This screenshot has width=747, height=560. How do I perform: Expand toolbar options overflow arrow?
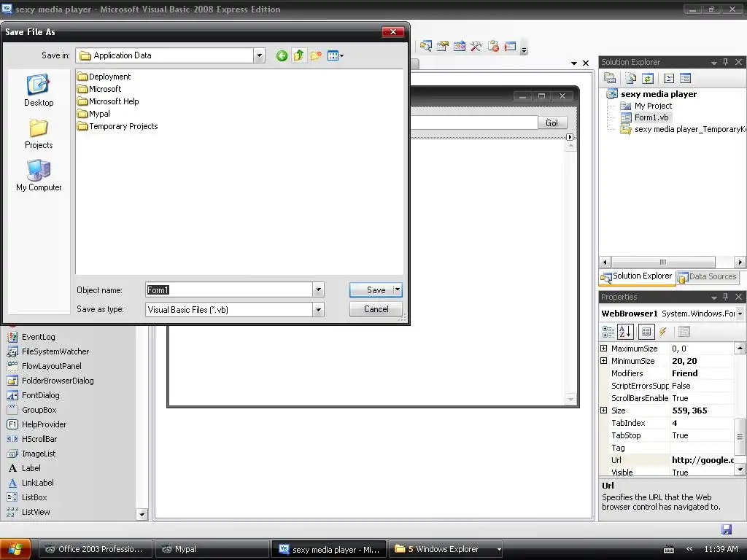point(524,50)
